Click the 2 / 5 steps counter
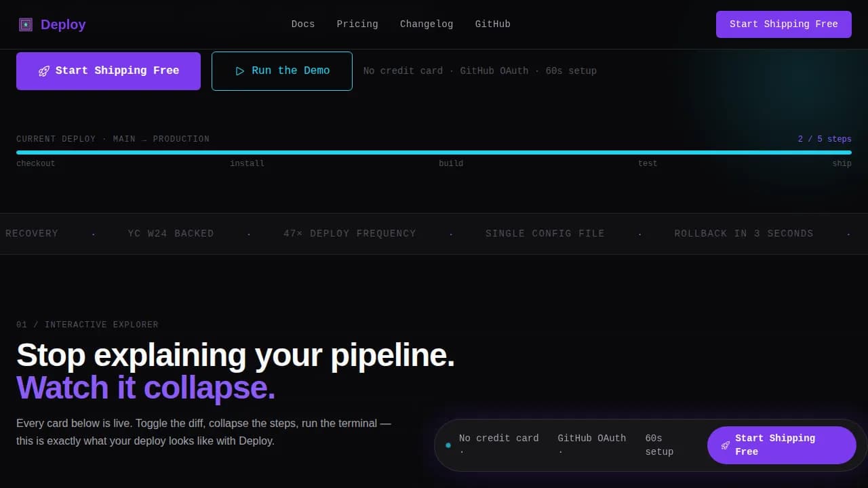 [825, 139]
